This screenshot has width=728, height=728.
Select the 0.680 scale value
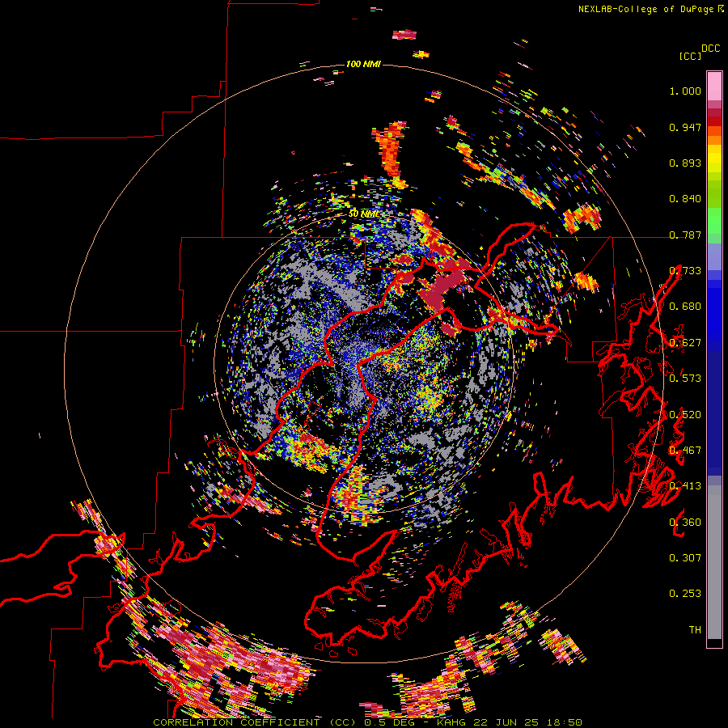coord(685,307)
